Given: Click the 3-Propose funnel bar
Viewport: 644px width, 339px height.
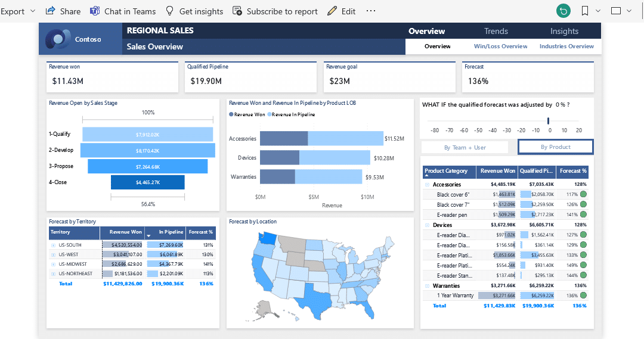Looking at the screenshot, I should tap(147, 167).
